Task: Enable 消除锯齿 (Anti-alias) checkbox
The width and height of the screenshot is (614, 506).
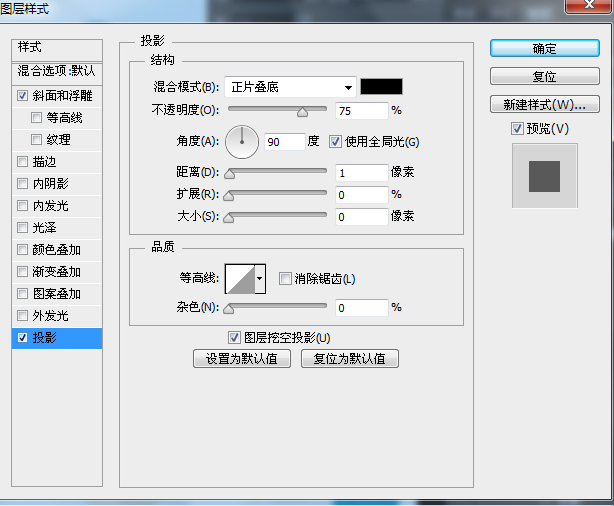Action: (285, 279)
